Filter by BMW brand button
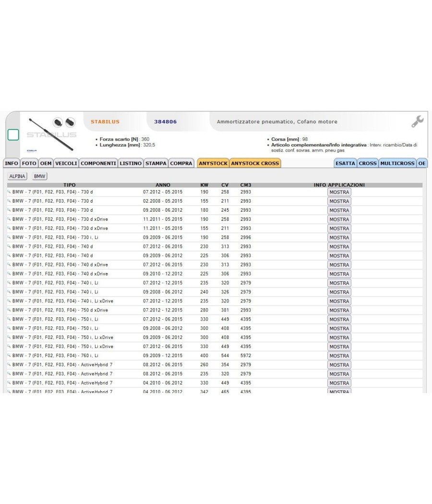Image resolution: width=432 pixels, height=504 pixels. (x=39, y=176)
